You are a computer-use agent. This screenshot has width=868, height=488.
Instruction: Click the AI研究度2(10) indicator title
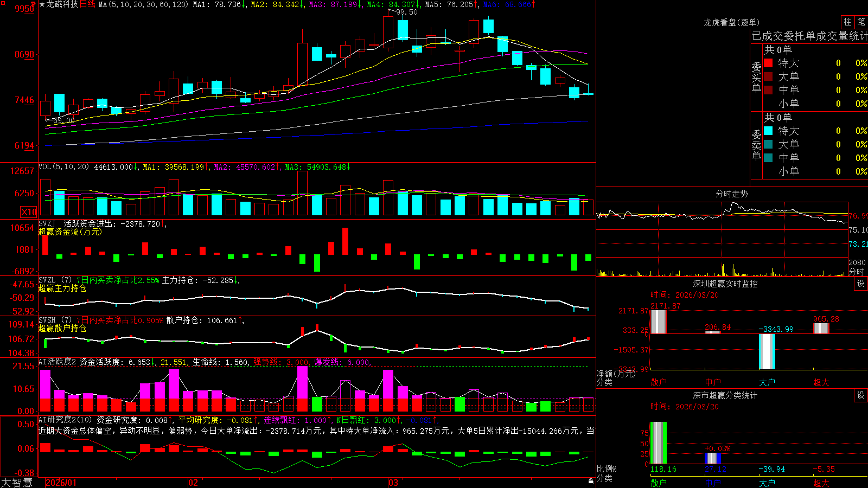(65, 420)
